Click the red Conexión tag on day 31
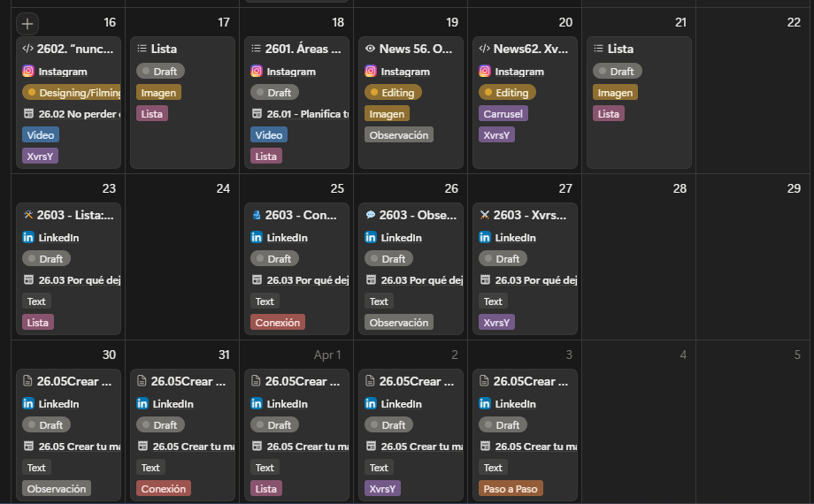 164,489
